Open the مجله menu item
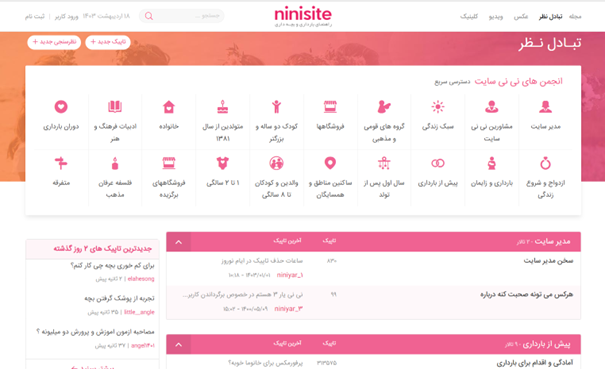The height and width of the screenshot is (369, 605). (x=575, y=17)
